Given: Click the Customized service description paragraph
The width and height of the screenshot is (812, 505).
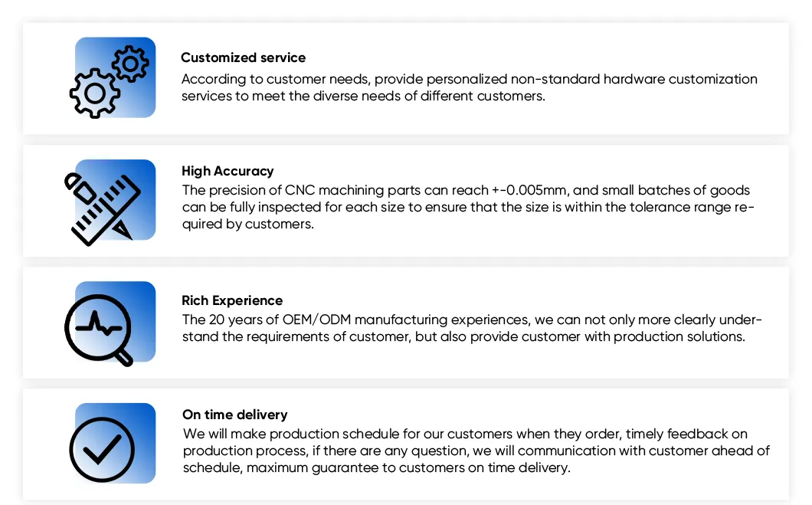Looking at the screenshot, I should pos(469,88).
